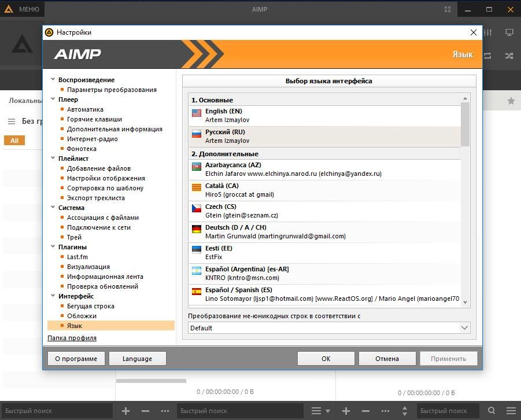Select the All filter tag
The width and height of the screenshot is (521, 420).
14,141
